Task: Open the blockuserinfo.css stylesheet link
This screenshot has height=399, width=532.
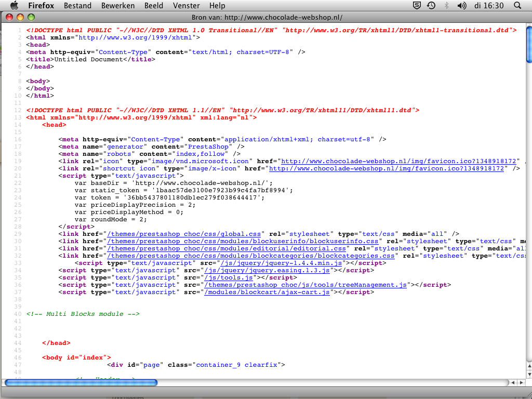Action: pyautogui.click(x=243, y=241)
